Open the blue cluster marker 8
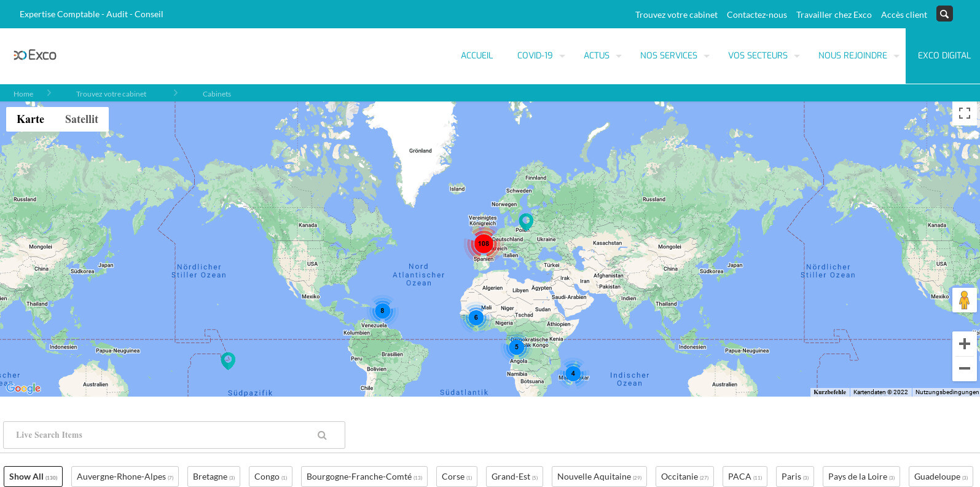Image resolution: width=980 pixels, height=487 pixels. click(x=382, y=311)
